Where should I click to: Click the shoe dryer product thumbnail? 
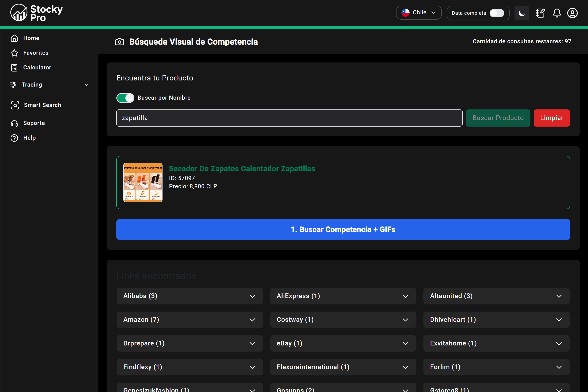143,183
